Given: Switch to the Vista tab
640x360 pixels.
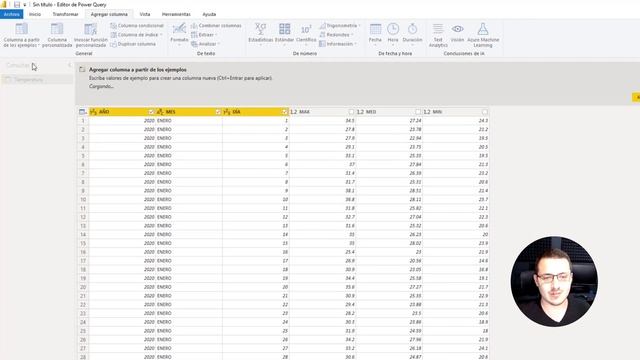Looking at the screenshot, I should (145, 14).
